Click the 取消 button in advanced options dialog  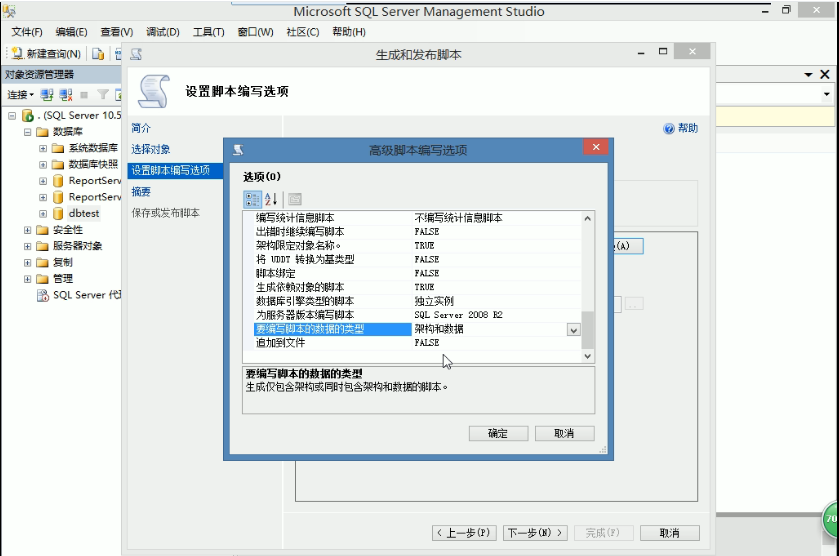tap(565, 433)
